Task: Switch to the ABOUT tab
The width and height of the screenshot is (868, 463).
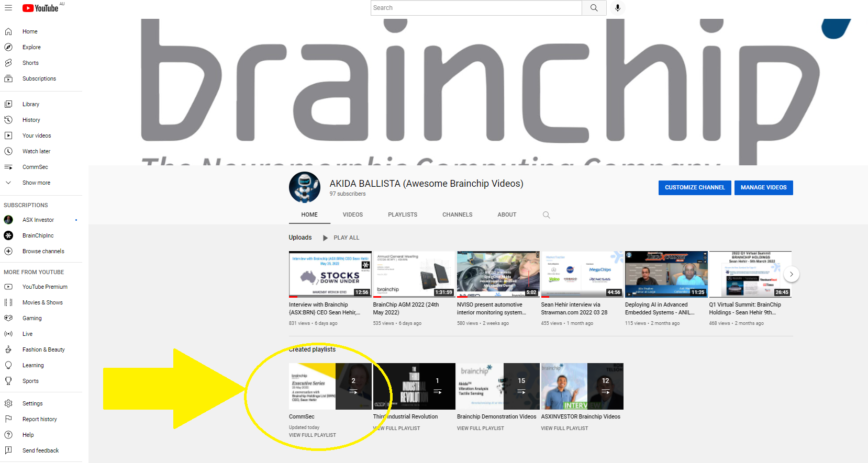Action: pyautogui.click(x=507, y=214)
